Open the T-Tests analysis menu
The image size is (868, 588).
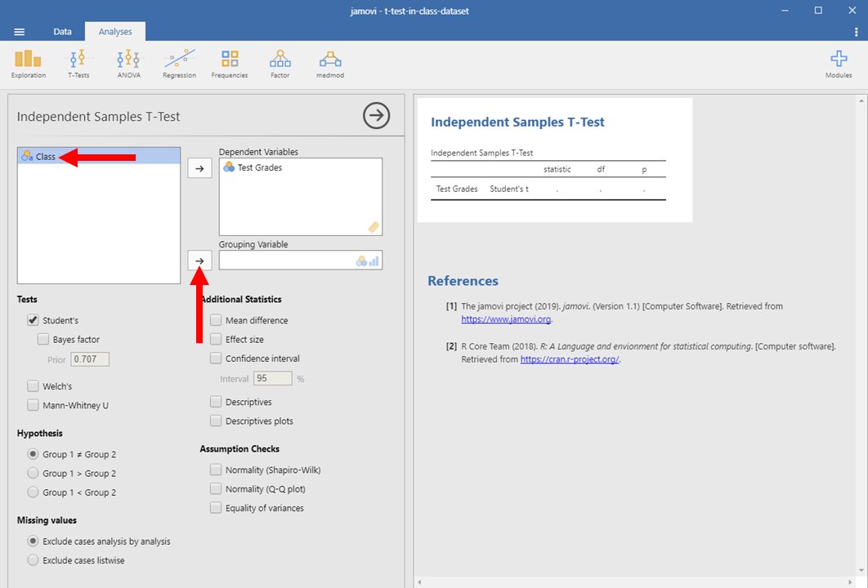coord(78,64)
